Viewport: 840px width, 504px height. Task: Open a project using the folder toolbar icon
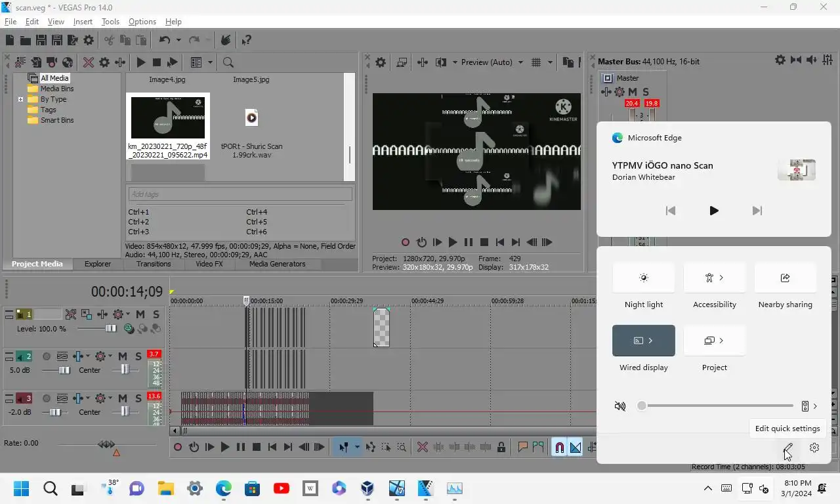pos(26,40)
